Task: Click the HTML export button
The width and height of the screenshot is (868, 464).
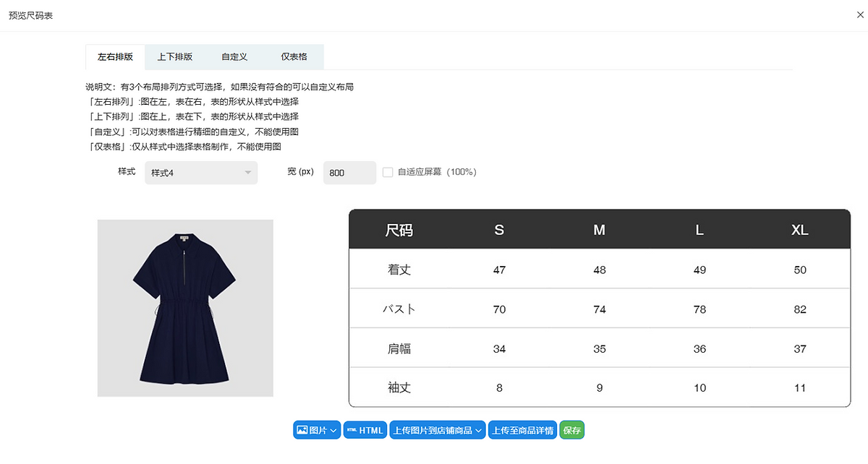Action: pyautogui.click(x=365, y=430)
